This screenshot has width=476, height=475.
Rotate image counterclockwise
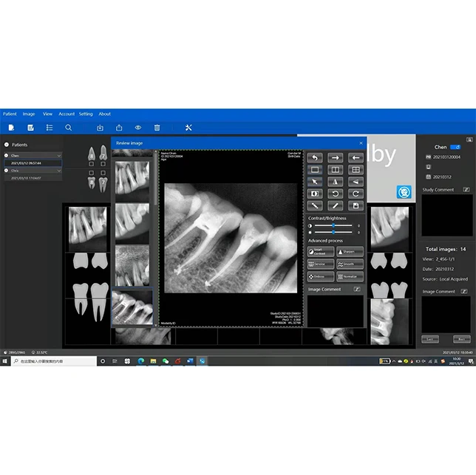[335, 194]
